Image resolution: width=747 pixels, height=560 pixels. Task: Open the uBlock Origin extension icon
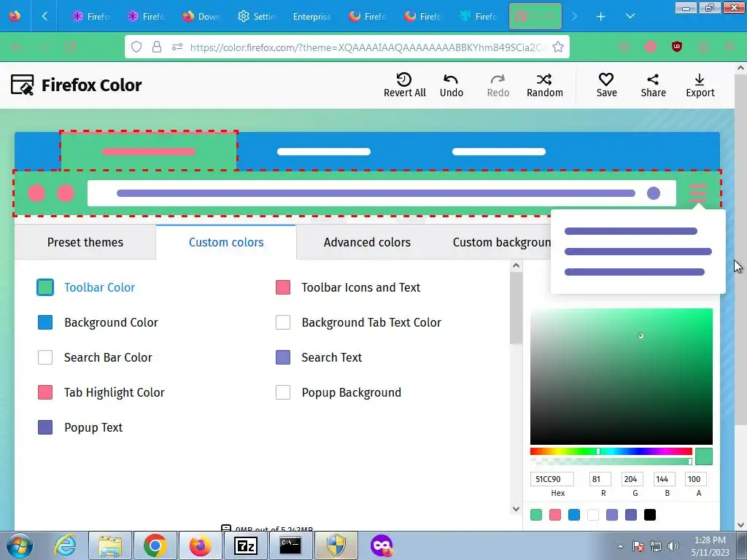pyautogui.click(x=677, y=47)
